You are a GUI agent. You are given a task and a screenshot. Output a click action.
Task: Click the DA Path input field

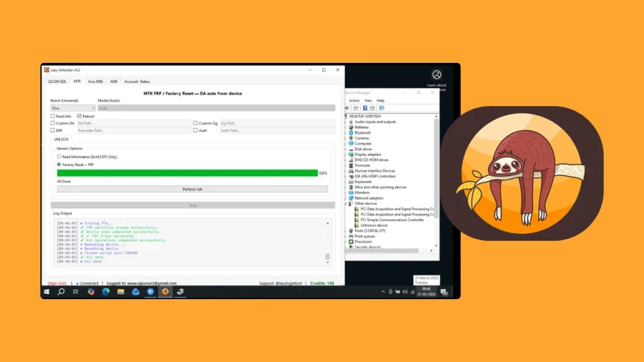click(x=134, y=123)
